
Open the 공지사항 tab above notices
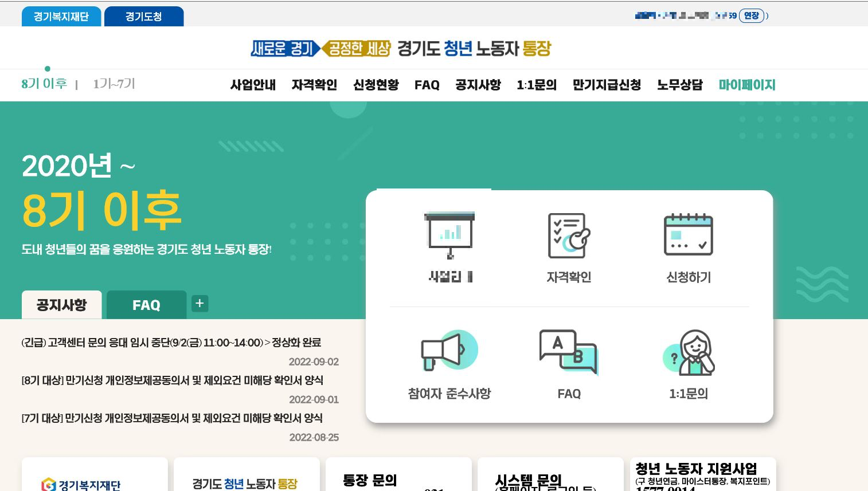[x=61, y=305]
